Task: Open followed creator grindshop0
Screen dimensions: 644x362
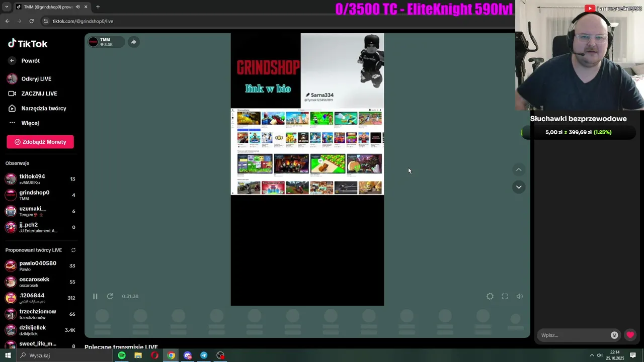Action: click(x=40, y=195)
